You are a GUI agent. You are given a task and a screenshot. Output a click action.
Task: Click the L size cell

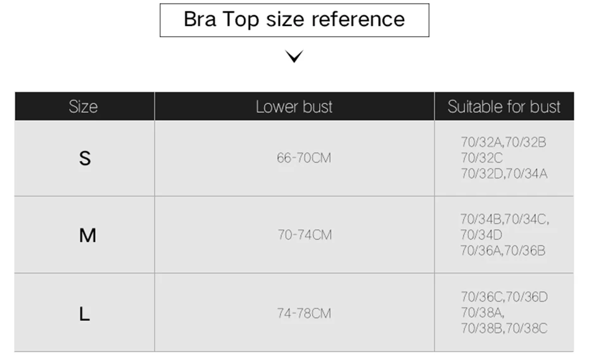(84, 313)
